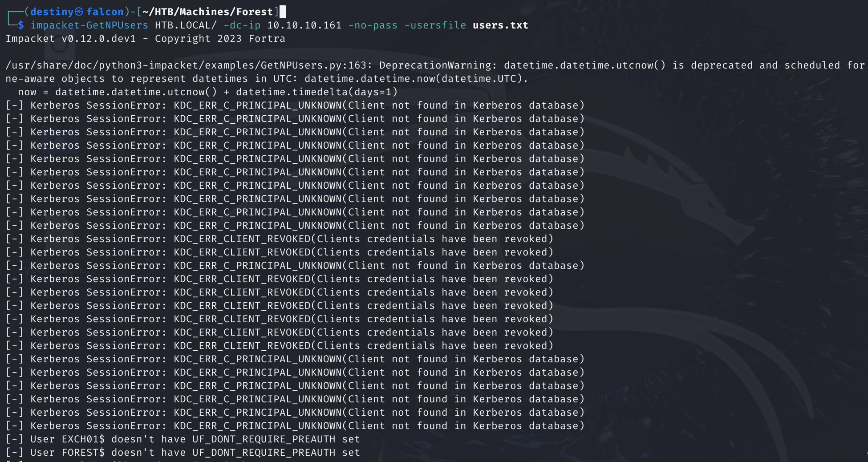The width and height of the screenshot is (868, 462).
Task: Click the username destiny in the prompt
Action: point(52,12)
